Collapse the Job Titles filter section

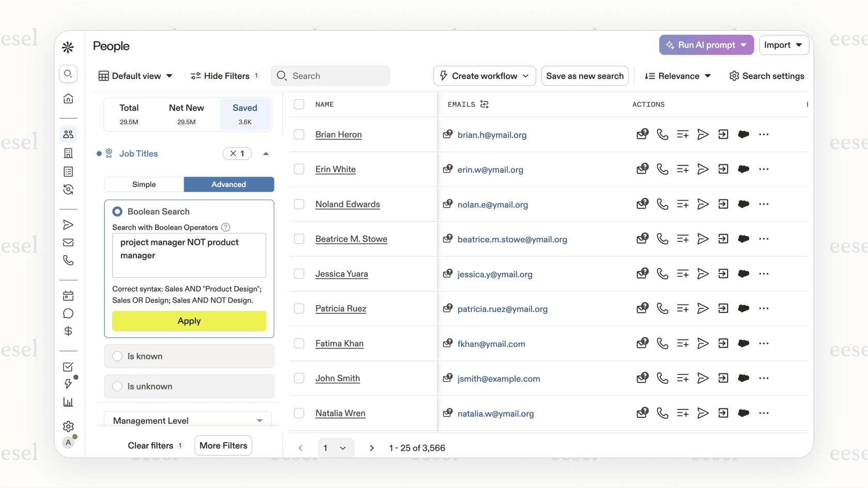point(266,153)
